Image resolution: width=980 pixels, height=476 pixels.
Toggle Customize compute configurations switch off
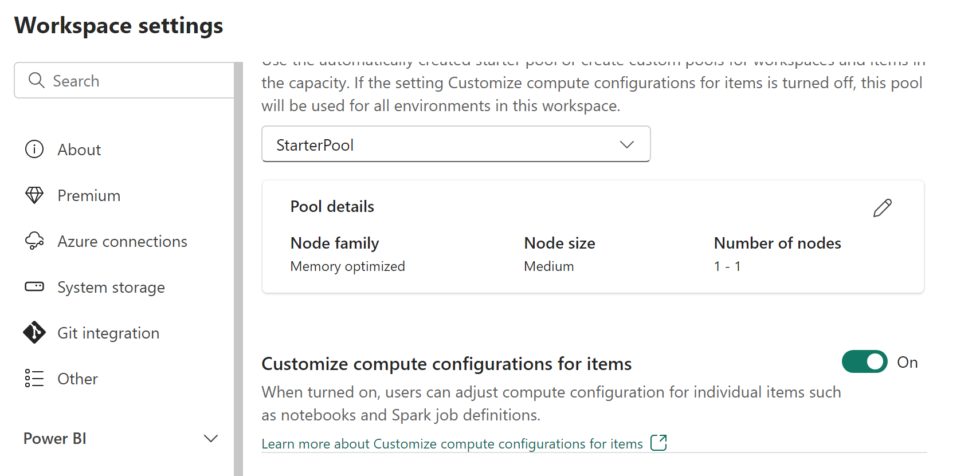(x=864, y=362)
